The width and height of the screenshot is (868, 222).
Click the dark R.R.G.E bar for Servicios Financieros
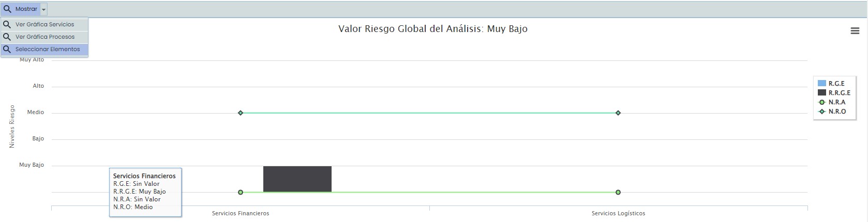pos(297,179)
